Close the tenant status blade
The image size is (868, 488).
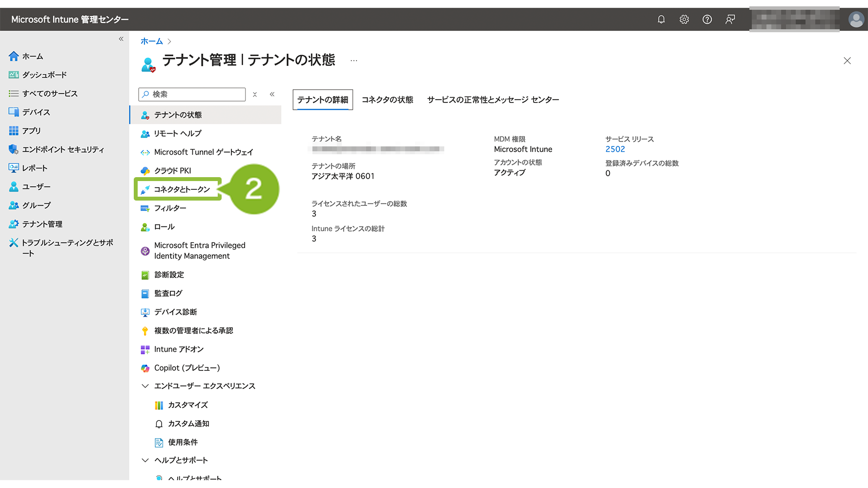tap(847, 61)
